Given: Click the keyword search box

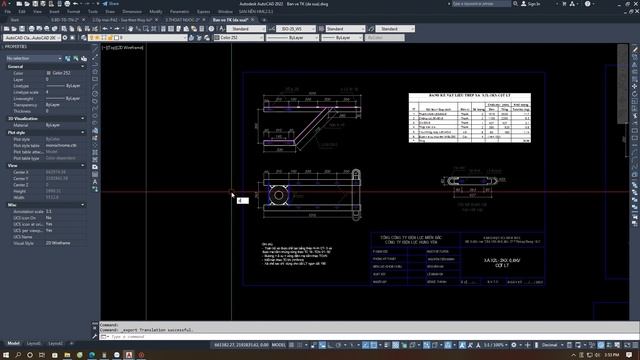Looking at the screenshot, I should [x=481, y=4].
